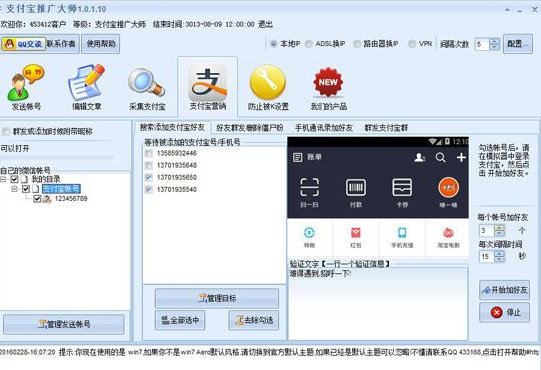Click the 退出 logout link
The image size is (541, 370).
coord(265,24)
